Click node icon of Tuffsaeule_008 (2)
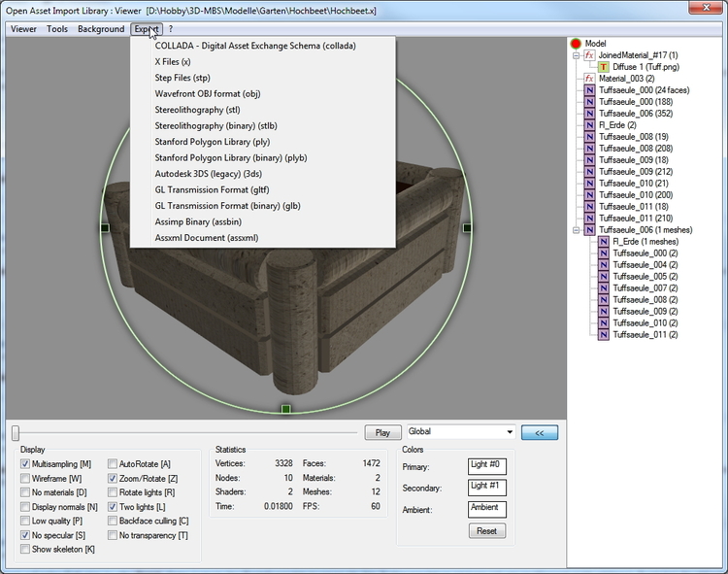 (604, 299)
